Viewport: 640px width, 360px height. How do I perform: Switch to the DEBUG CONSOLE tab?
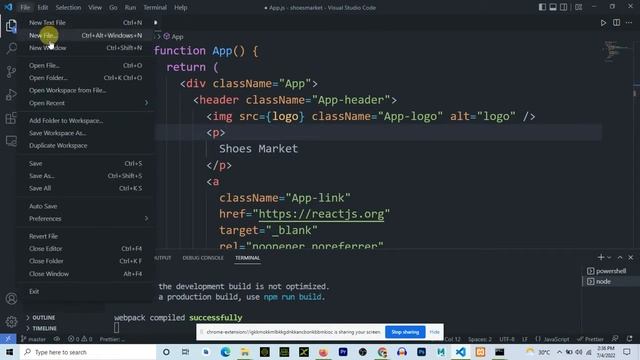(203, 258)
